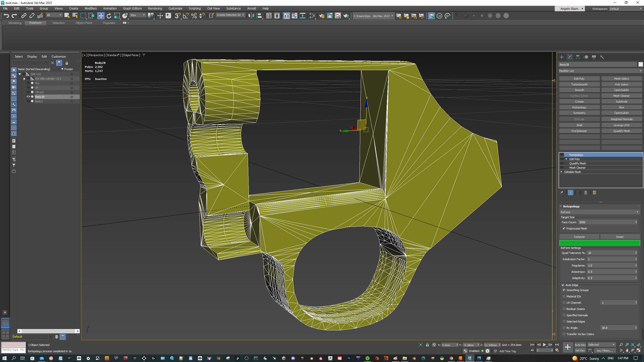
Task: Toggle visibility eye for Body28 layer
Action: [x=28, y=97]
